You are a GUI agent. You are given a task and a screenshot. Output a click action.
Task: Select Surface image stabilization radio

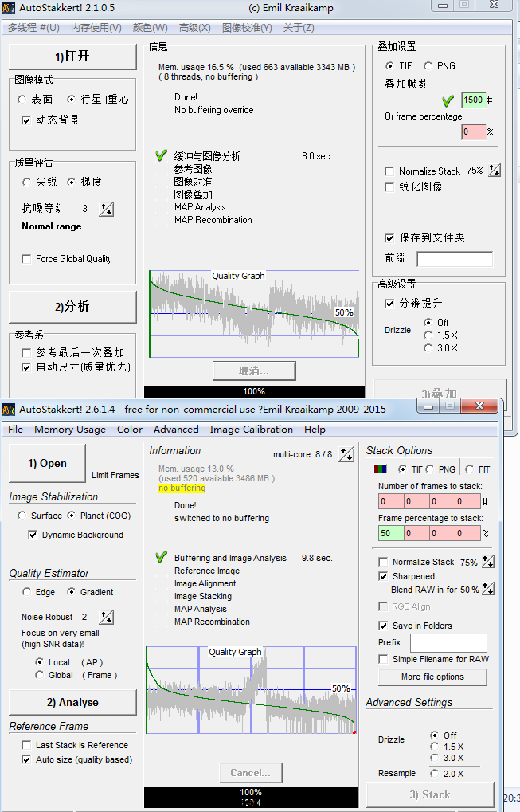pyautogui.click(x=22, y=516)
